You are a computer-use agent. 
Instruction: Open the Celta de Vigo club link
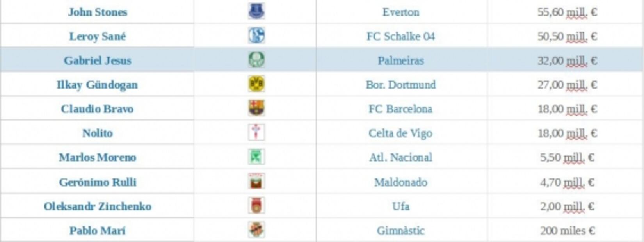[400, 133]
